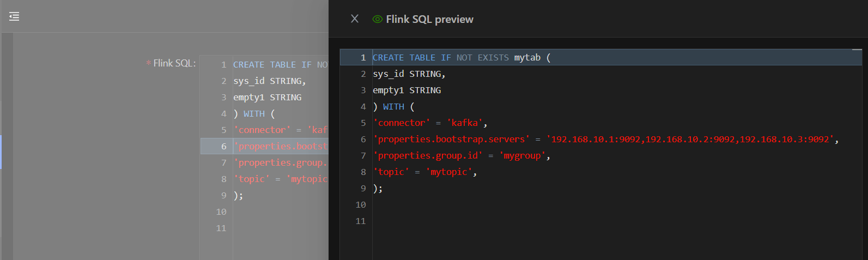This screenshot has height=260, width=868.
Task: Click WITH keyword in preview line 4
Action: [393, 107]
